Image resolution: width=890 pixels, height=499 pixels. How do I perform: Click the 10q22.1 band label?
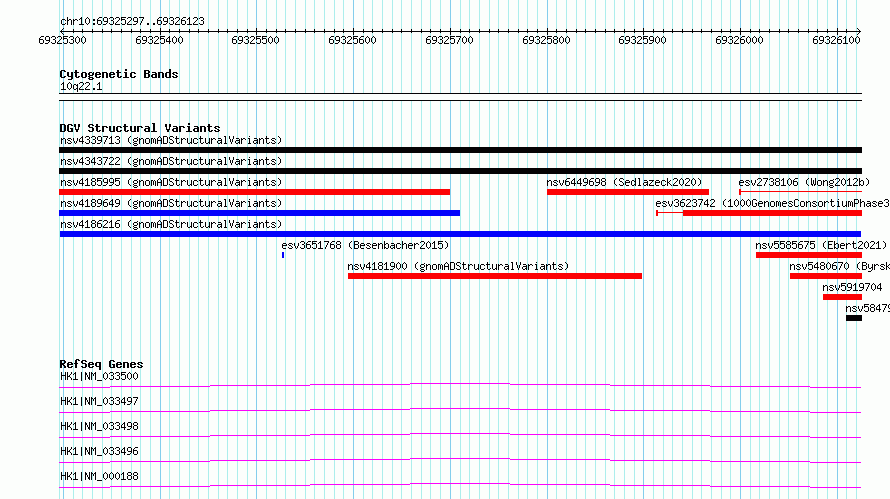click(81, 86)
